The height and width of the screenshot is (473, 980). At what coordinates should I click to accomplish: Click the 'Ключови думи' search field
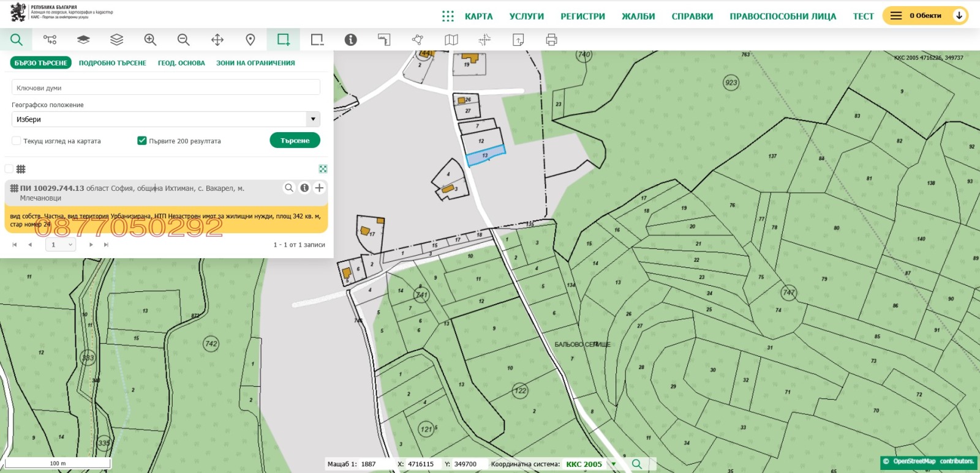pos(165,88)
